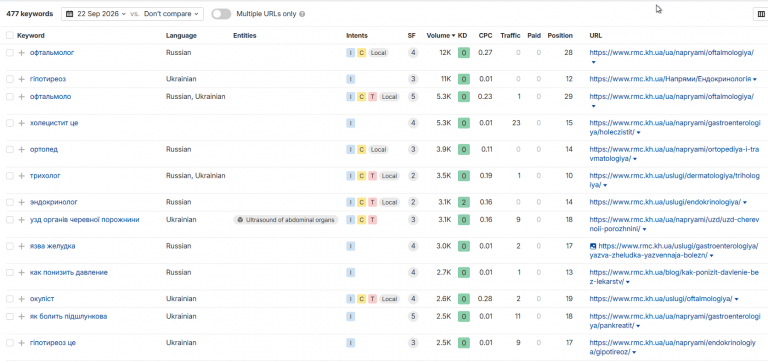Expand URL caret after pankreatit URL
This screenshot has height=363, width=768.
[639, 326]
